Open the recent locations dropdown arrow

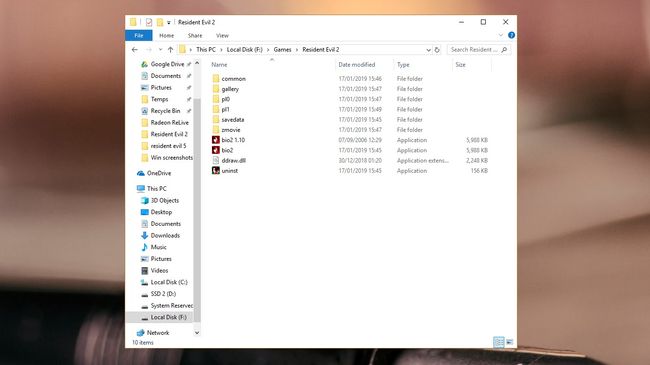pos(160,50)
